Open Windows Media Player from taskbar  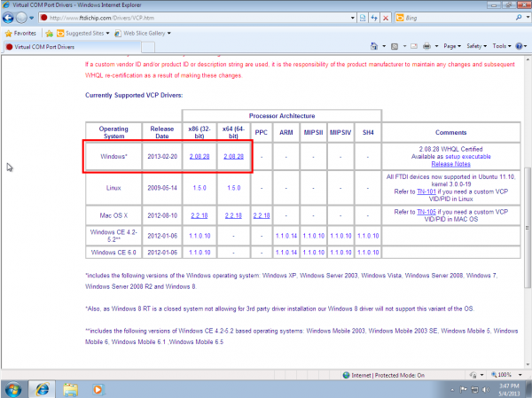coord(98,389)
